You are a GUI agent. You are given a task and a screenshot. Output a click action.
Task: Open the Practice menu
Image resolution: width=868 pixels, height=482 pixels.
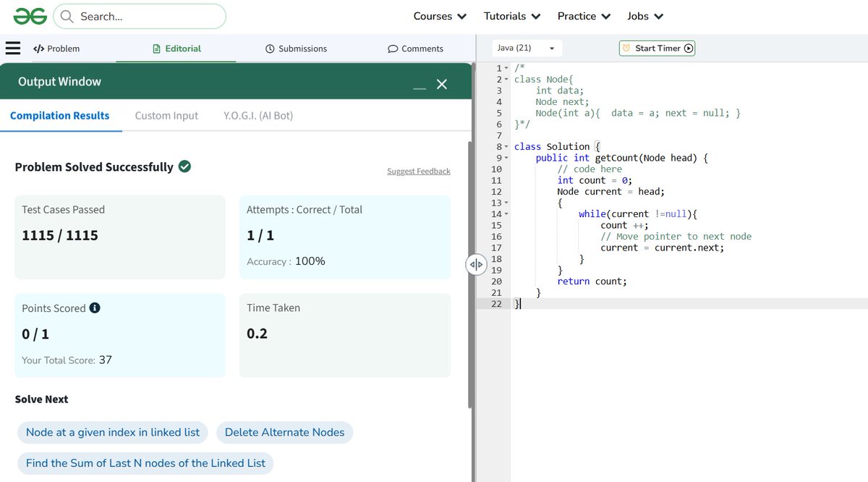[583, 15]
